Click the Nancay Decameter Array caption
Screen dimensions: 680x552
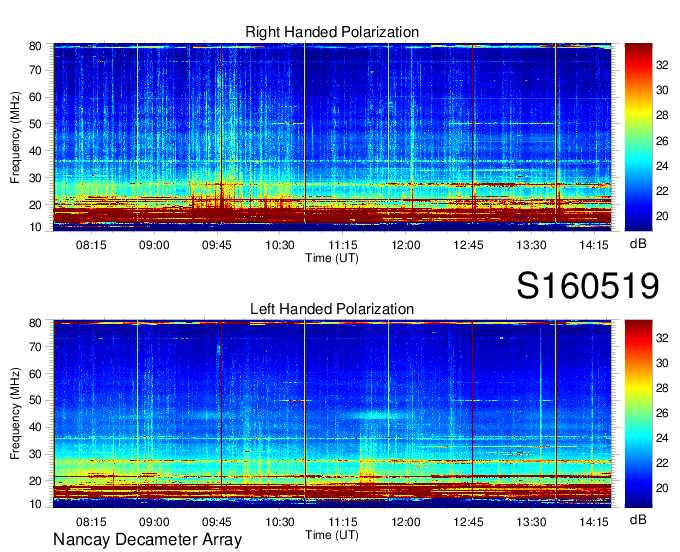coord(147,540)
